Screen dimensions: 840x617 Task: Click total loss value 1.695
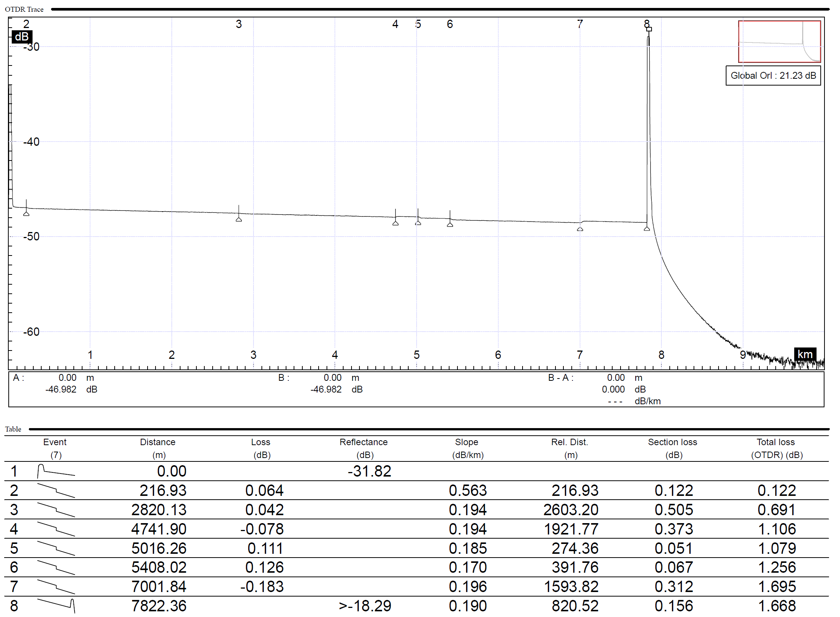[777, 587]
